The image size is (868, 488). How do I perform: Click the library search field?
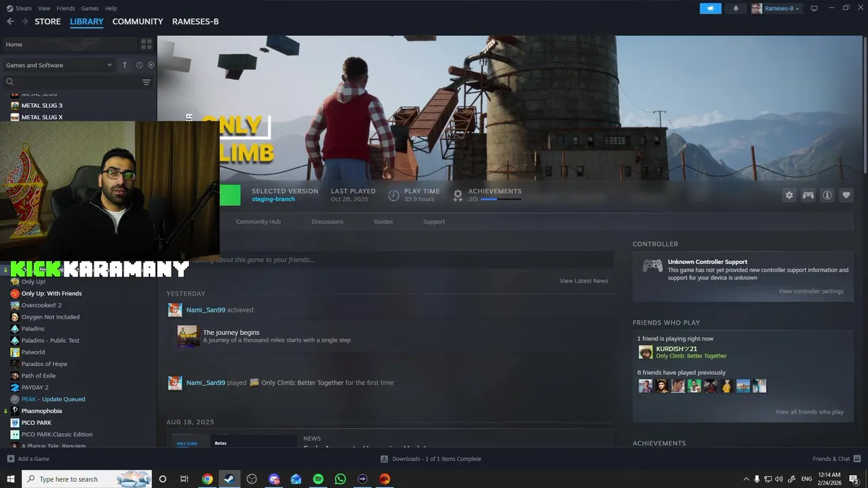71,82
